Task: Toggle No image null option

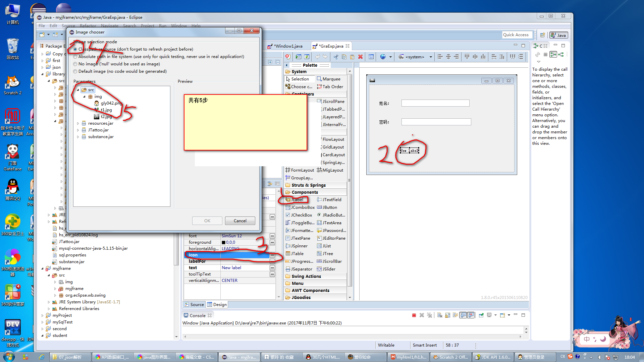Action: click(75, 64)
